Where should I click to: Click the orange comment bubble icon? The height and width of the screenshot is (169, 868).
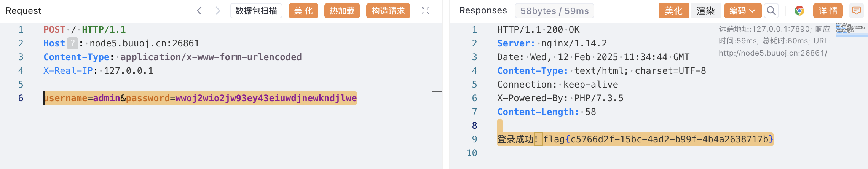[857, 11]
